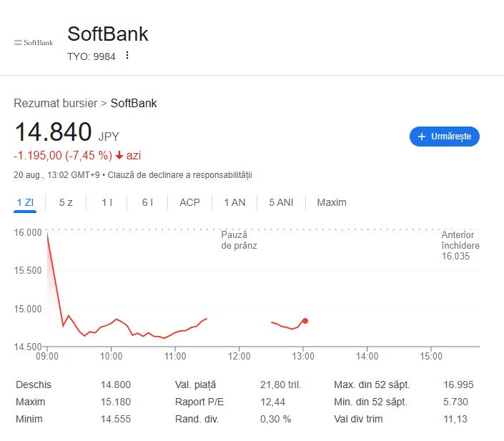Click the Pauză de prânz chart label

click(x=239, y=240)
